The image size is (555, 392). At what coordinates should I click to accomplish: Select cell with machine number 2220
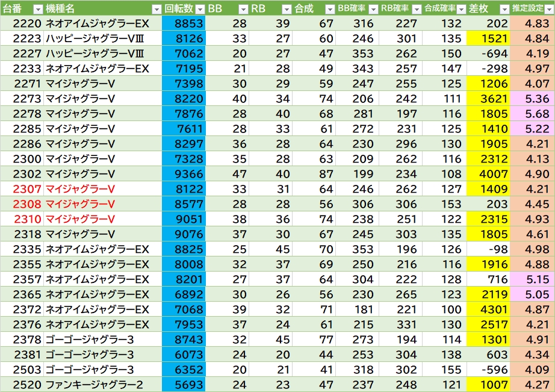(x=22, y=23)
